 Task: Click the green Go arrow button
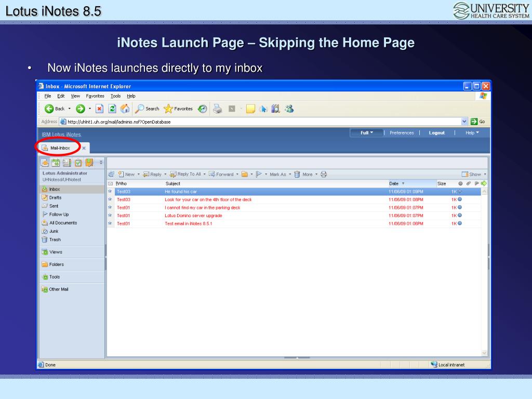pyautogui.click(x=474, y=122)
